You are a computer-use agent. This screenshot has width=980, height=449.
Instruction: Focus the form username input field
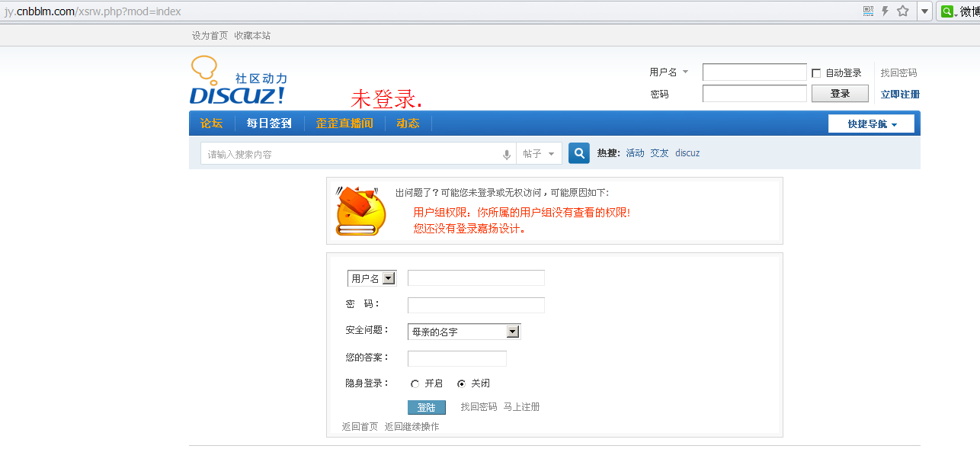tap(476, 277)
